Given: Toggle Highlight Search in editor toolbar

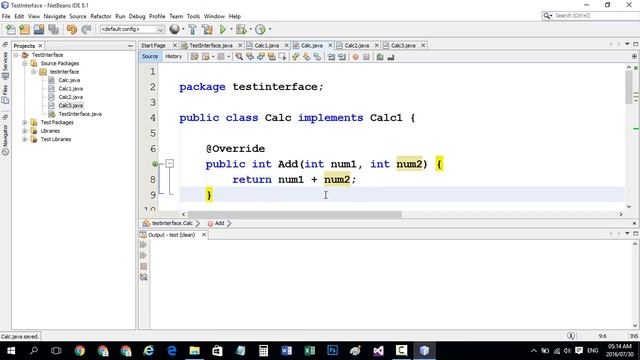Looking at the screenshot, I should pyautogui.click(x=271, y=57).
